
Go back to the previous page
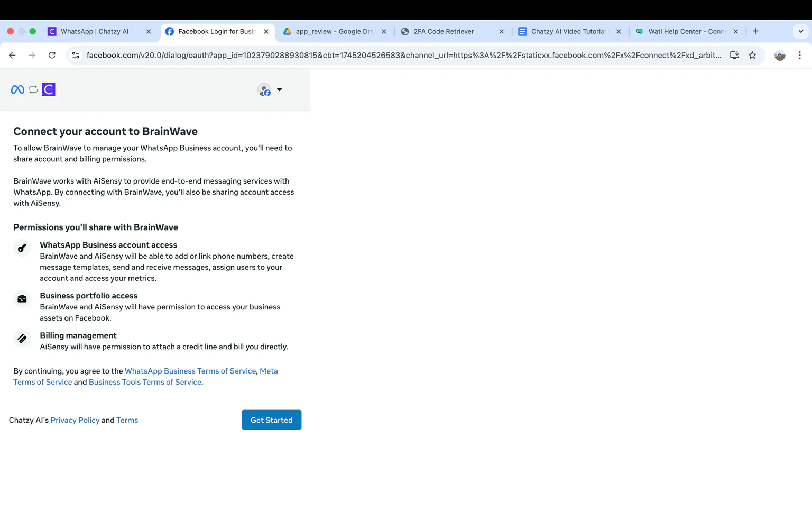13,55
